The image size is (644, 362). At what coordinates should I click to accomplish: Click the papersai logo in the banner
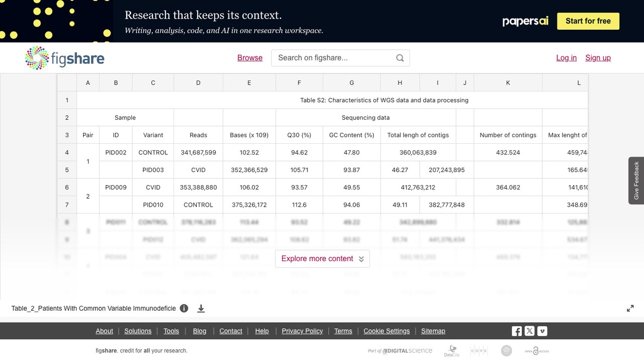[x=525, y=21]
